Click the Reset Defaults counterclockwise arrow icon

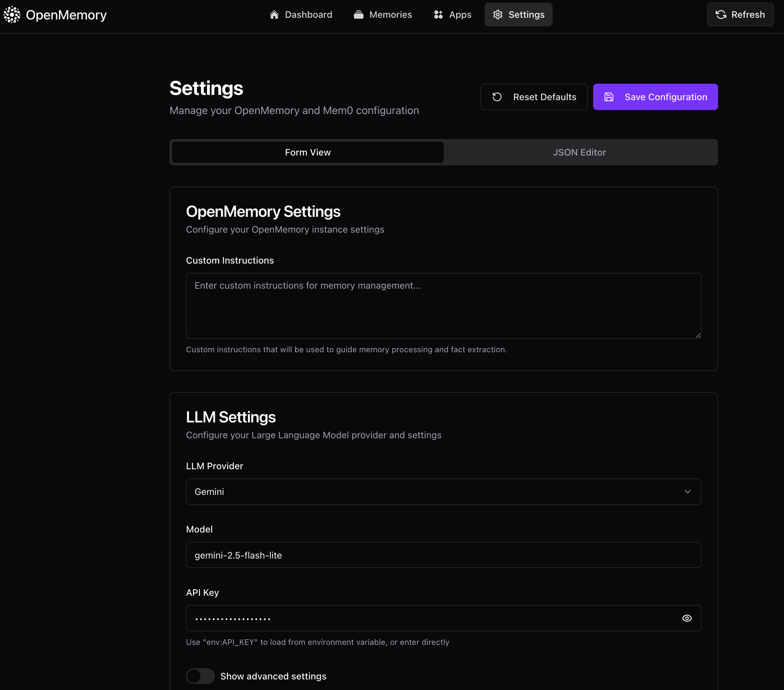[x=497, y=97]
